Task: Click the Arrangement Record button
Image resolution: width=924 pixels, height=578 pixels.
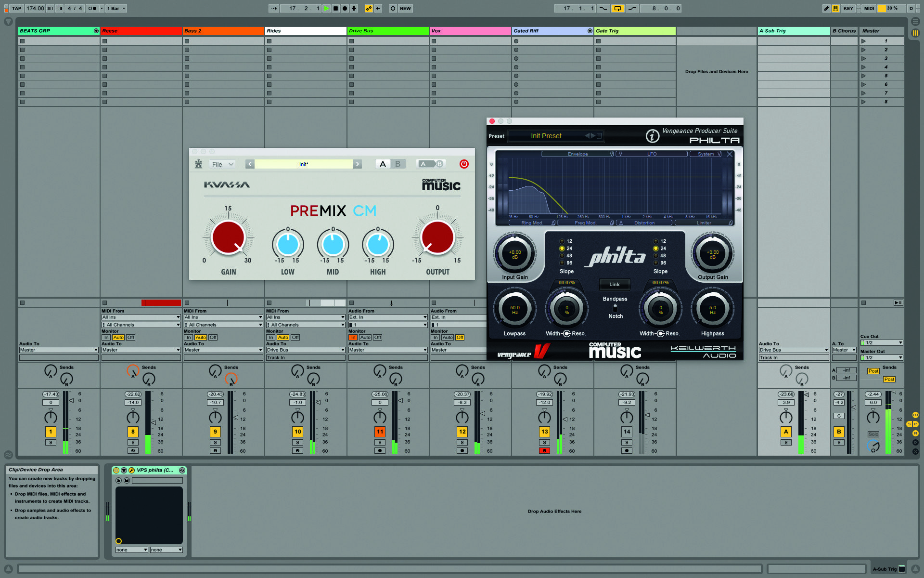Action: click(345, 8)
